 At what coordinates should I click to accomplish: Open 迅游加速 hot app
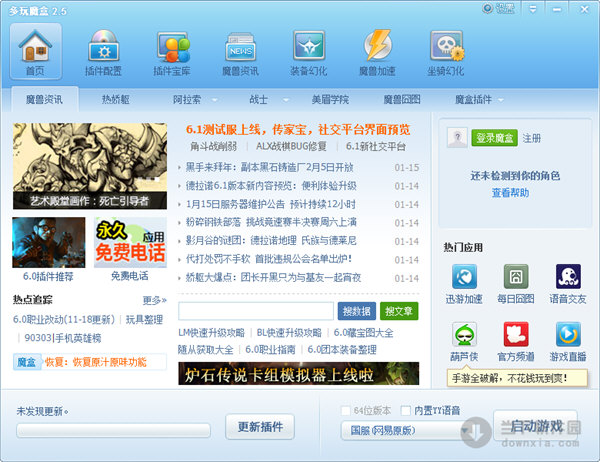[464, 284]
